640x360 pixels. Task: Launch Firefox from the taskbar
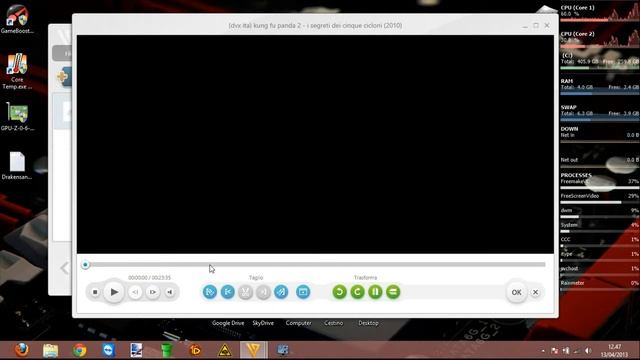tap(22, 350)
